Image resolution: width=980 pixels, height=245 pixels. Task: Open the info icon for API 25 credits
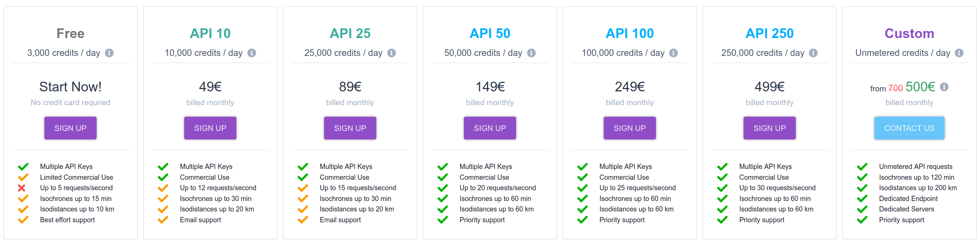coord(392,53)
